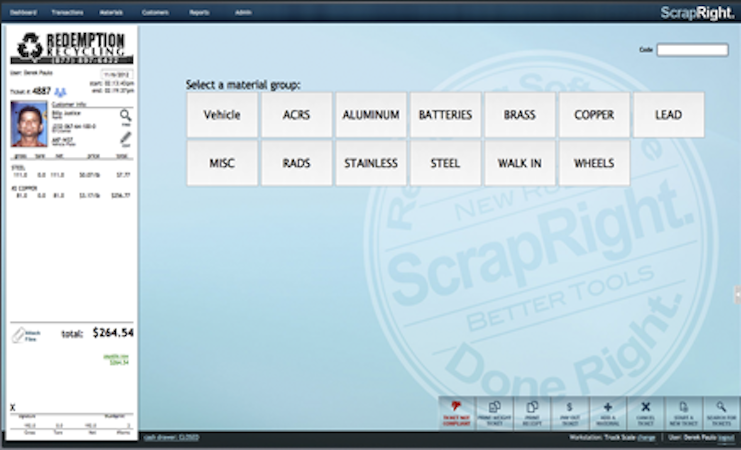This screenshot has height=450, width=741.
Task: Click the customer Edit pencil icon
Action: pyautogui.click(x=125, y=138)
